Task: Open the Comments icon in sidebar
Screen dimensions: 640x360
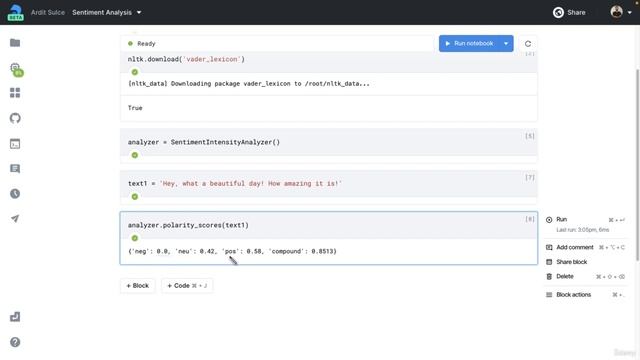Action: point(15,169)
